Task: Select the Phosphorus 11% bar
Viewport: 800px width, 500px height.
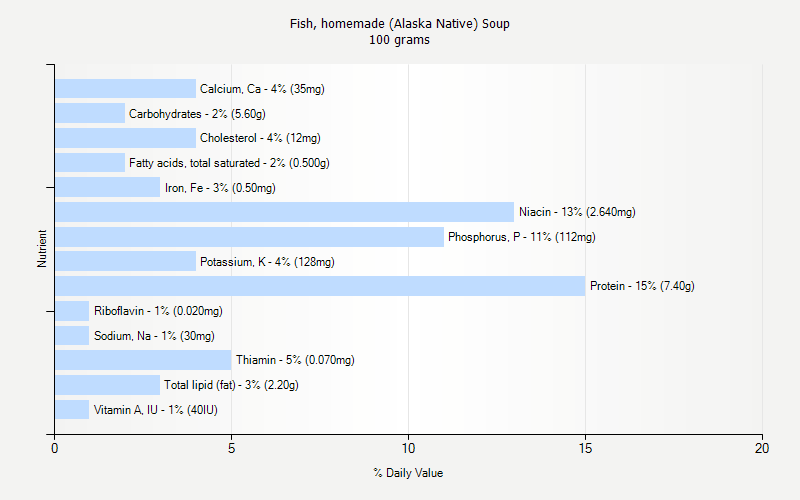Action: (249, 237)
